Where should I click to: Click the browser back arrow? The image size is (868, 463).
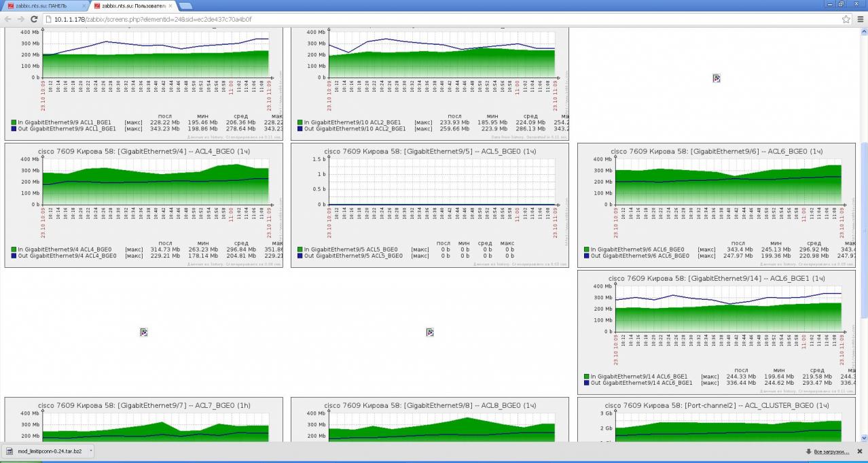(7, 19)
